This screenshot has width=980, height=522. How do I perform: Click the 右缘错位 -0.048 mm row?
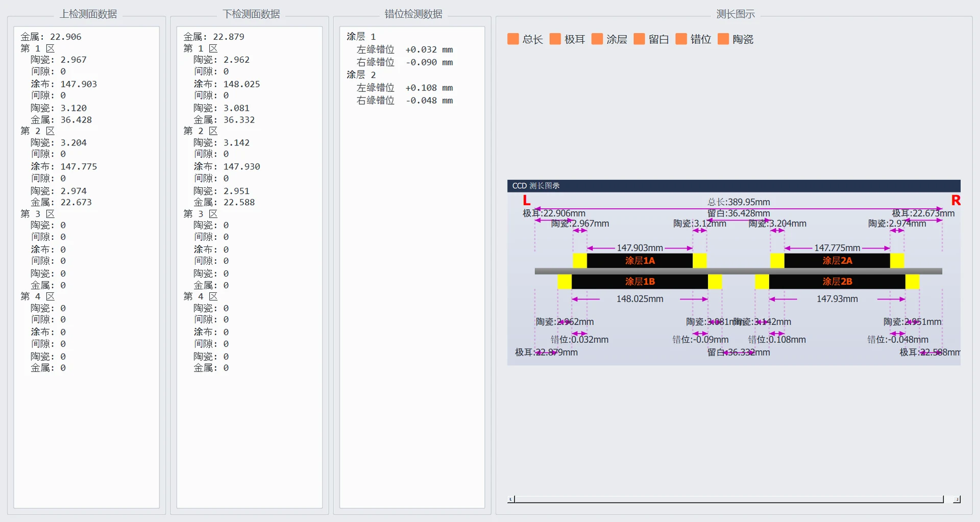405,101
